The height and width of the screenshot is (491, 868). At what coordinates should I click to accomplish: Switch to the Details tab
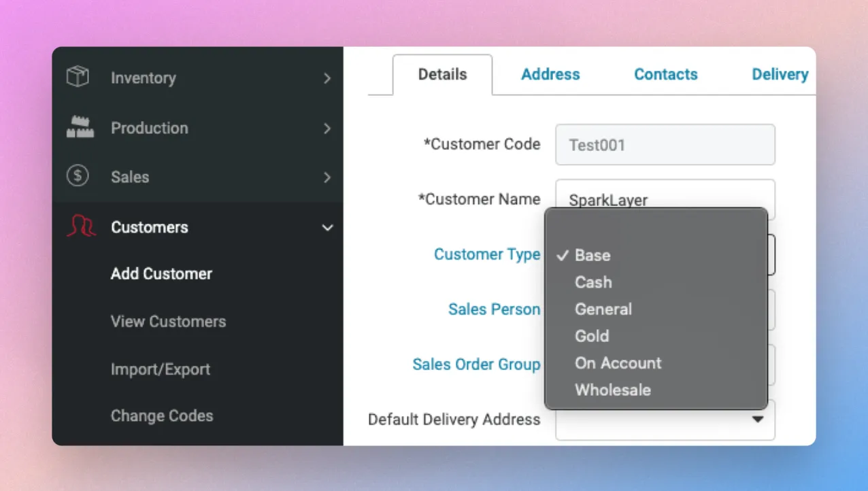tap(442, 75)
